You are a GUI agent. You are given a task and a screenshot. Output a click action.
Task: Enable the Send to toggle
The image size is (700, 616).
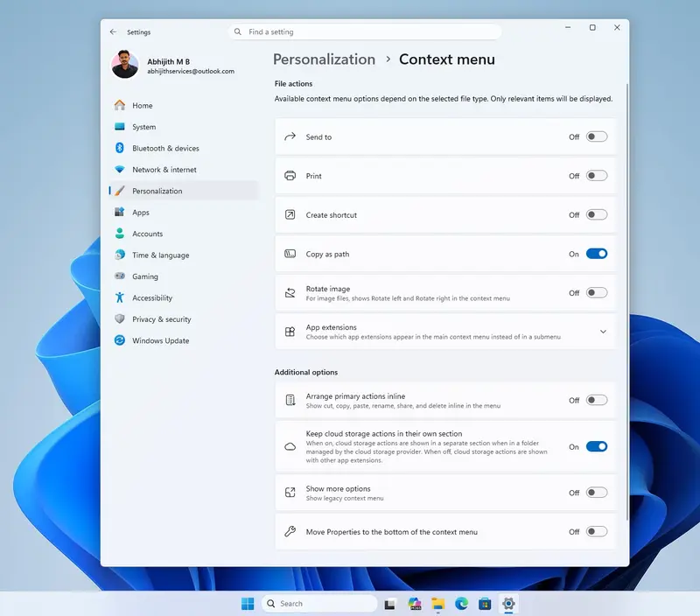pyautogui.click(x=597, y=136)
